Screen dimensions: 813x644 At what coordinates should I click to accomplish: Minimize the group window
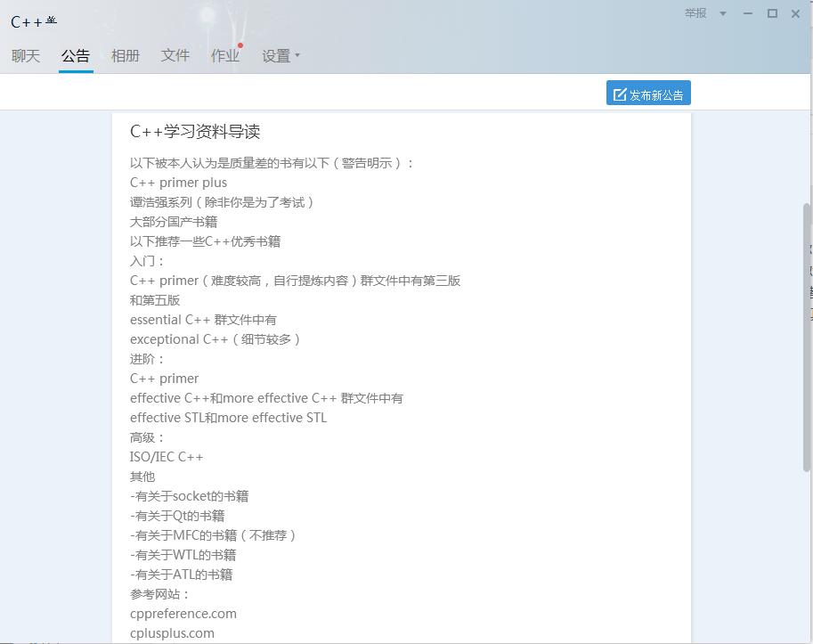click(x=747, y=13)
